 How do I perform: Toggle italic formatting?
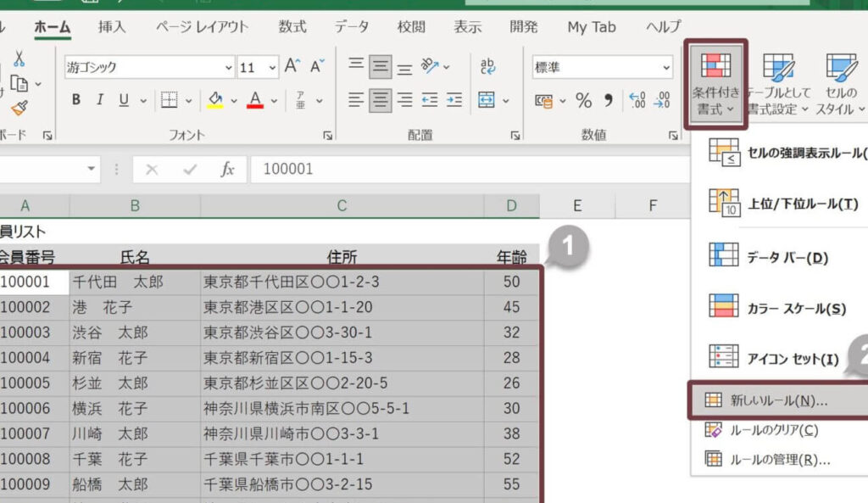[99, 100]
